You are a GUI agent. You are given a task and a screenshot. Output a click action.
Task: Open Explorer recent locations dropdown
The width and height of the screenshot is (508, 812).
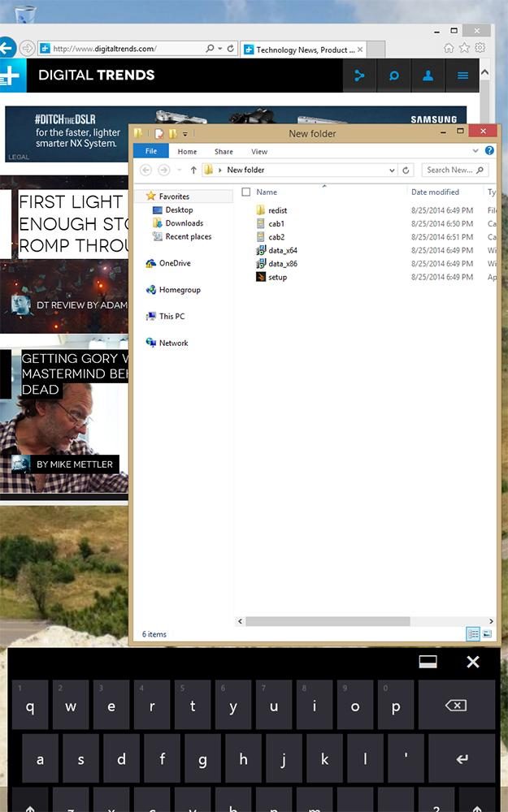[x=180, y=170]
